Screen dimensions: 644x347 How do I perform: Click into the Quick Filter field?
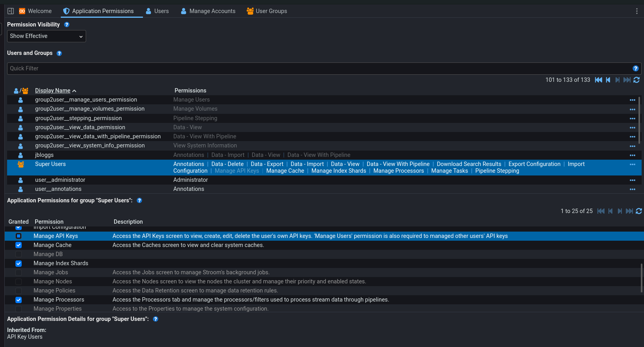click(x=316, y=68)
